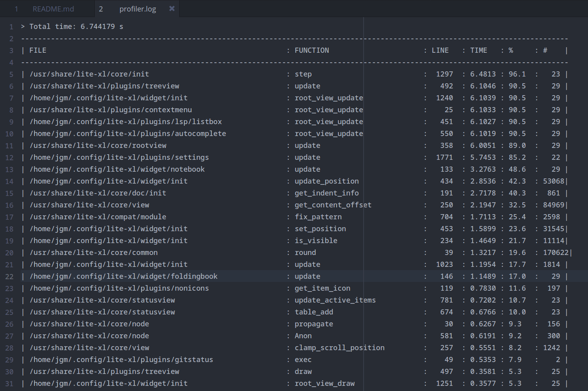This screenshot has width=588, height=391.
Task: Click line number 31 in the gutter
Action: 10,384
